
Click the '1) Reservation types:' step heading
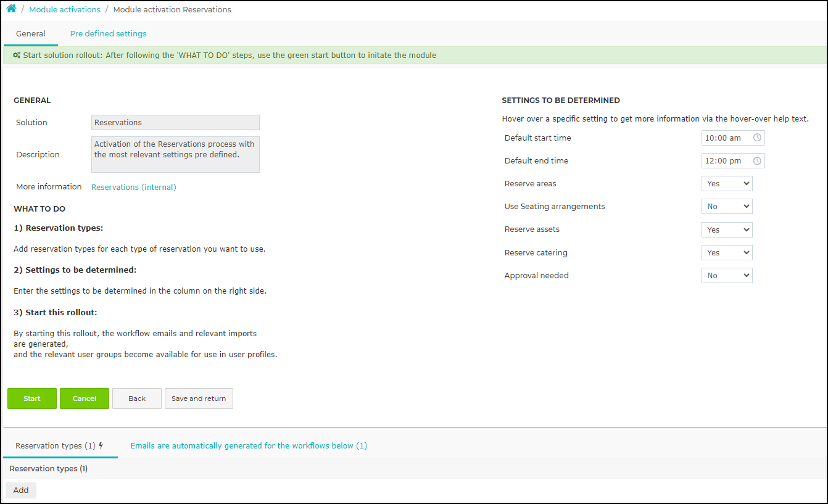(x=58, y=228)
